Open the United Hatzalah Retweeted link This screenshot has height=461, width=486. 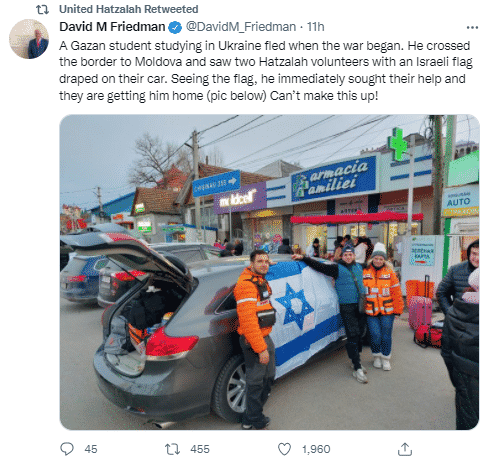coord(129,9)
